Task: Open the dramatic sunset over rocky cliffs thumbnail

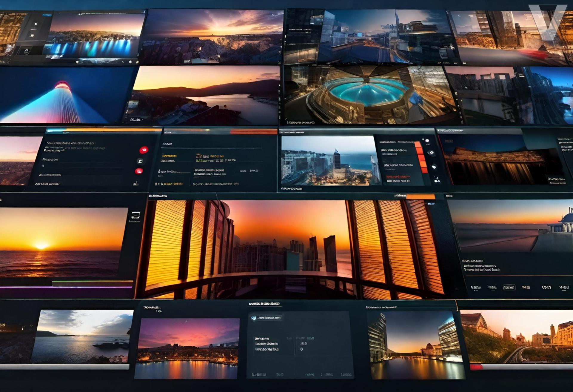Action: click(211, 36)
